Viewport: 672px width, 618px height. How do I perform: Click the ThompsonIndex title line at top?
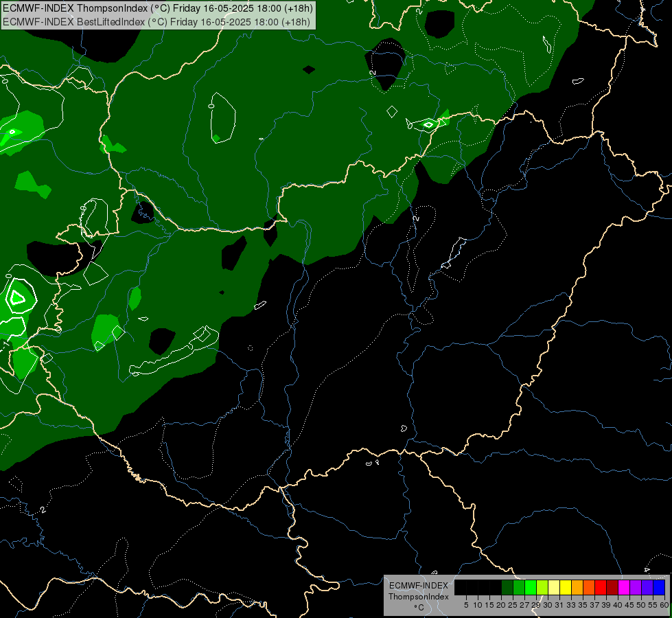pos(158,8)
